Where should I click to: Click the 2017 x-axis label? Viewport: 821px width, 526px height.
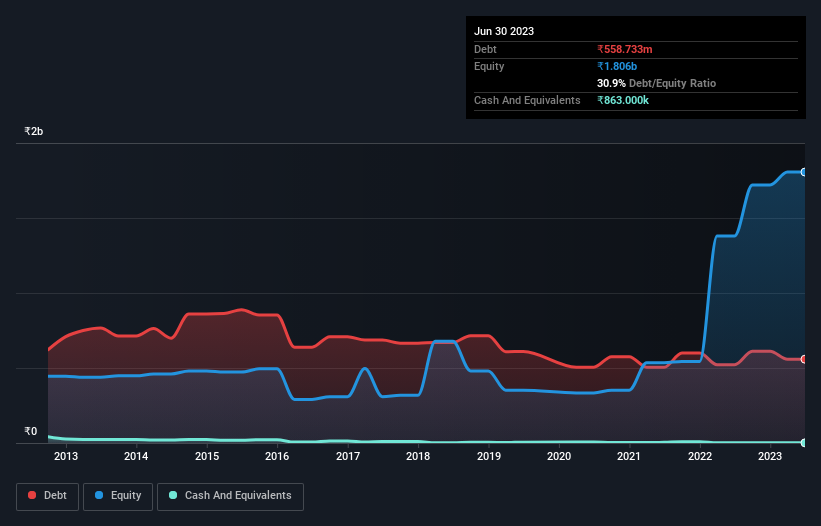pos(348,456)
